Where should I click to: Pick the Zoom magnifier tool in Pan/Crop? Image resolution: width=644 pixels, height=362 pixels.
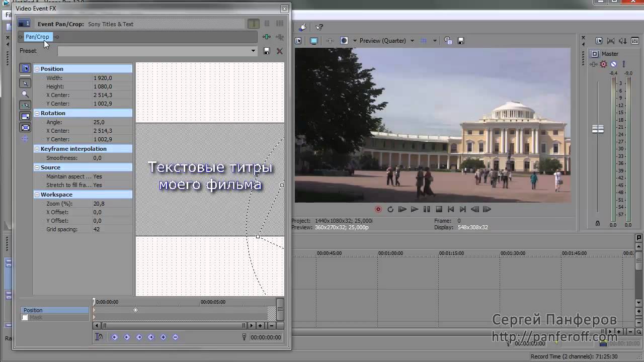pyautogui.click(x=25, y=94)
